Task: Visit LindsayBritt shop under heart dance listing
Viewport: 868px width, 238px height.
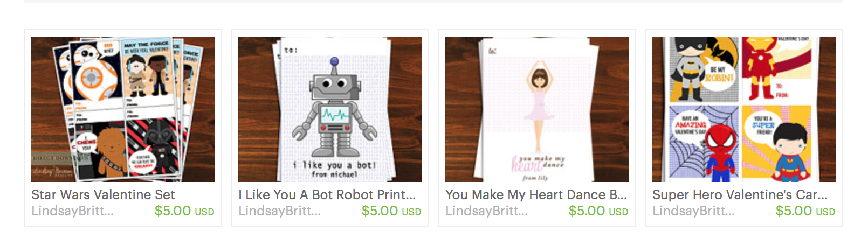Action: pos(486,211)
